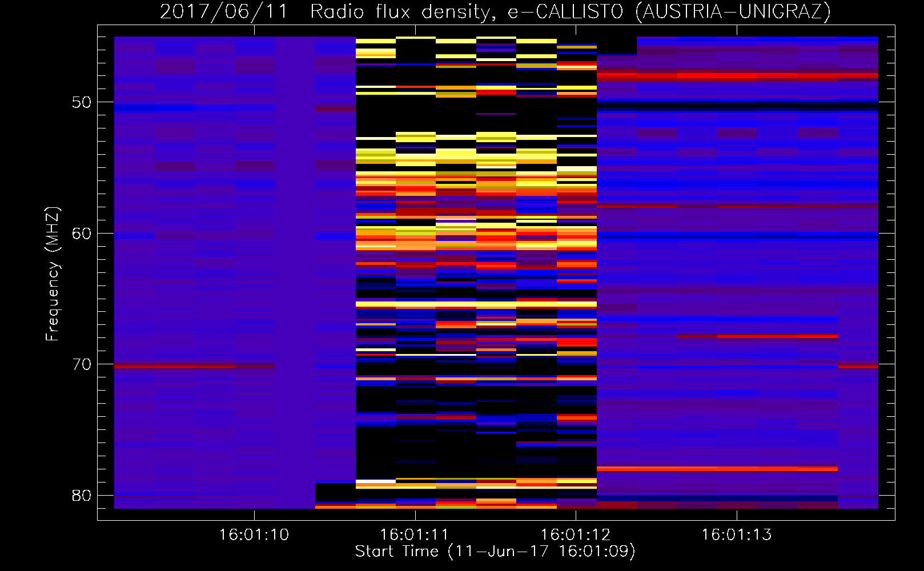Image resolution: width=924 pixels, height=571 pixels.
Task: Click the time tick label '16:01:11'
Action: tap(415, 535)
